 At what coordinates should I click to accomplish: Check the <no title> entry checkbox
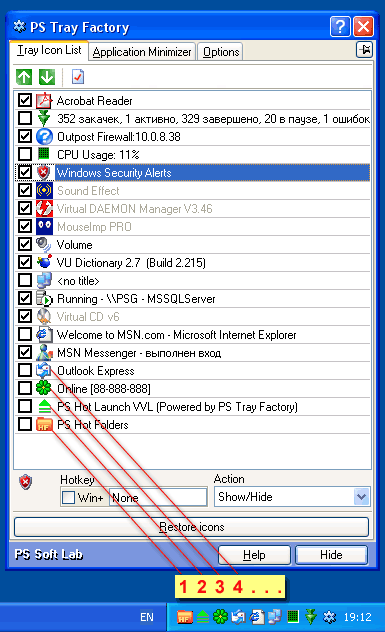pyautogui.click(x=25, y=281)
